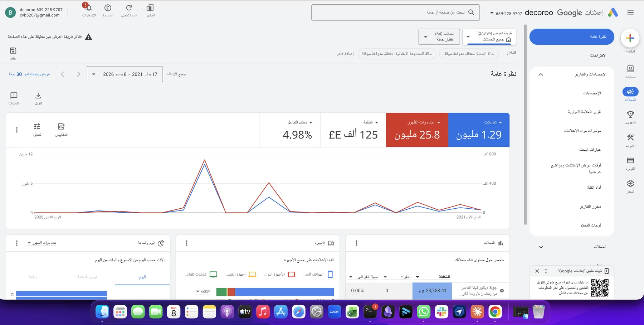Viewport: 644px width, 325px height.
Task: Open Dashboards (لوحات التحكم) item
Action: pos(591,225)
